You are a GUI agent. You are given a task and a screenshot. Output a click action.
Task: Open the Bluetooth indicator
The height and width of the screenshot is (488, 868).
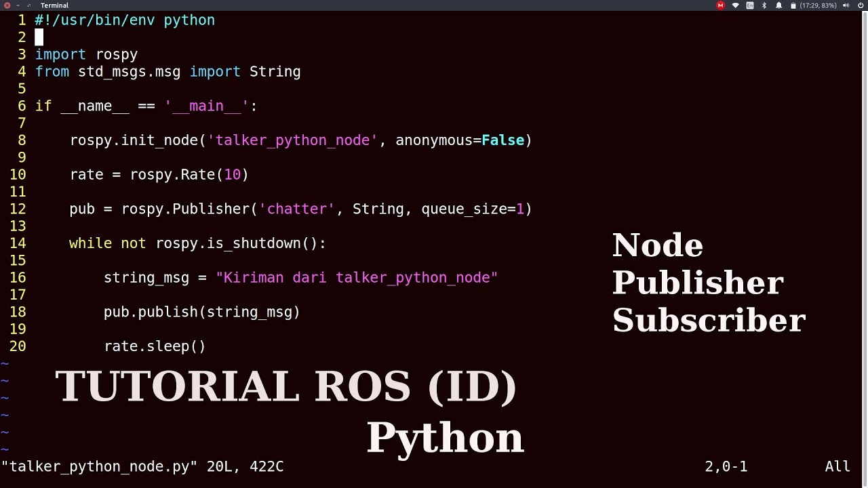[764, 5]
